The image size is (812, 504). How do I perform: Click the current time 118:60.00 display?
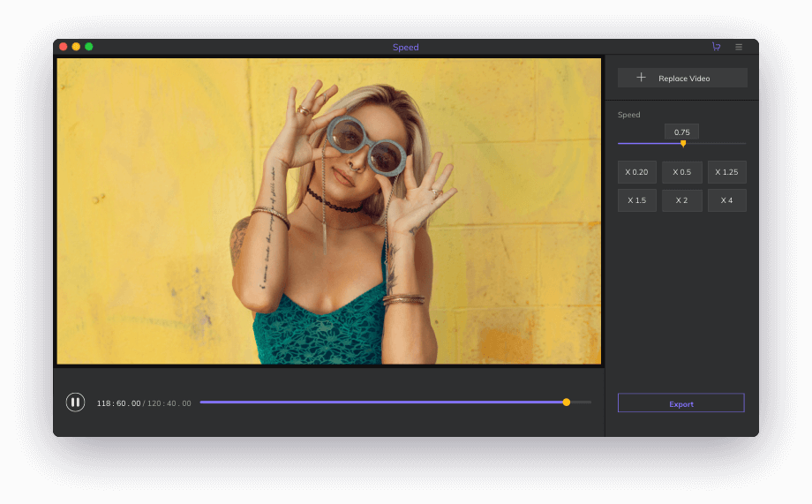click(x=118, y=403)
